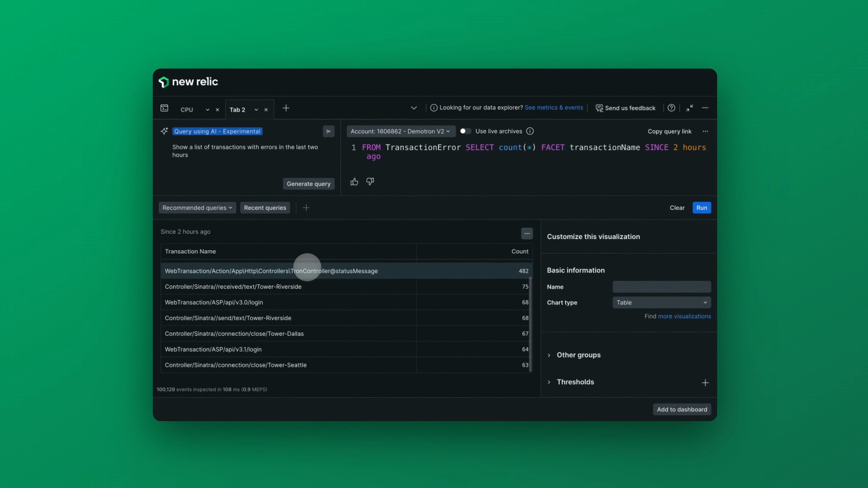Open the query console terminal icon

point(165,108)
